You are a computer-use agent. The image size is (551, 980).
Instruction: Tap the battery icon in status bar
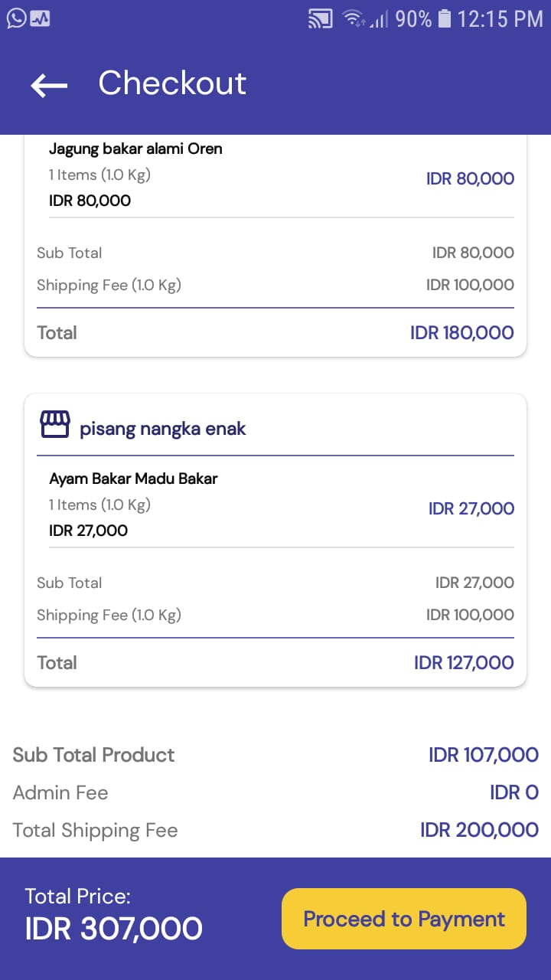click(x=445, y=18)
